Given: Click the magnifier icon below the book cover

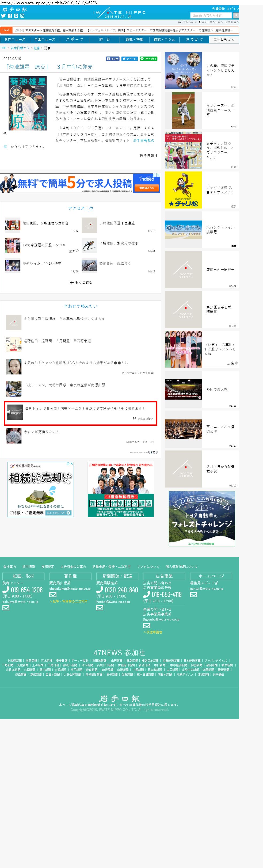Looking at the screenshot, I should point(5,134).
